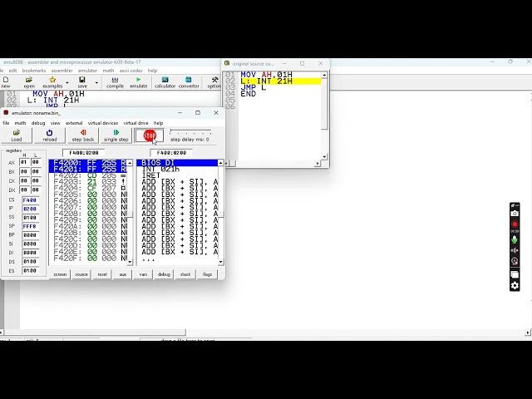
Task: Click the screen button at emulator bottom
Action: coord(60,274)
